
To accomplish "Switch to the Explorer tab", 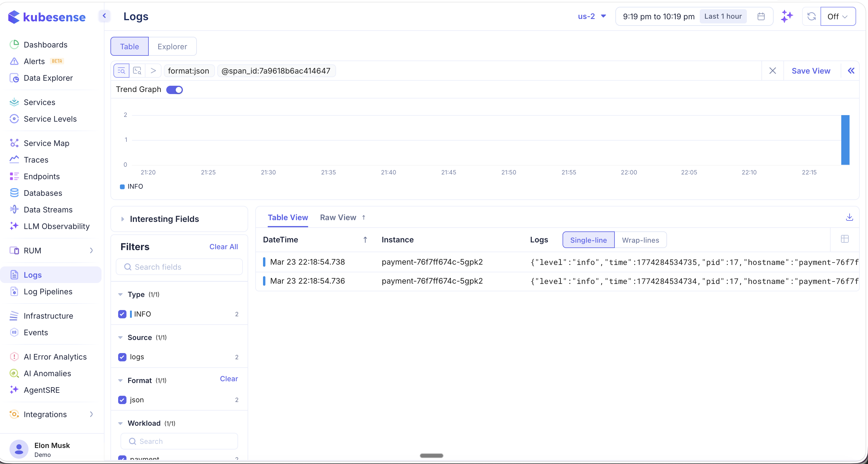I will (x=172, y=47).
